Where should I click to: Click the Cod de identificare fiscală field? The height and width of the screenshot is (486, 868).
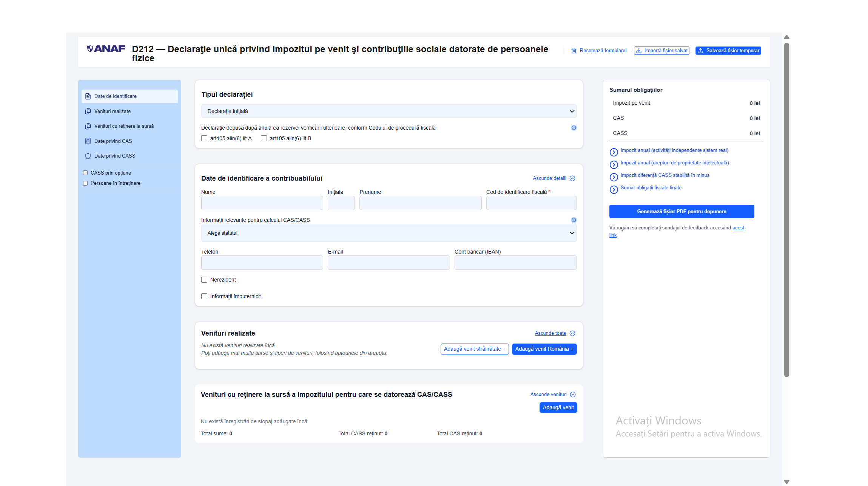531,203
